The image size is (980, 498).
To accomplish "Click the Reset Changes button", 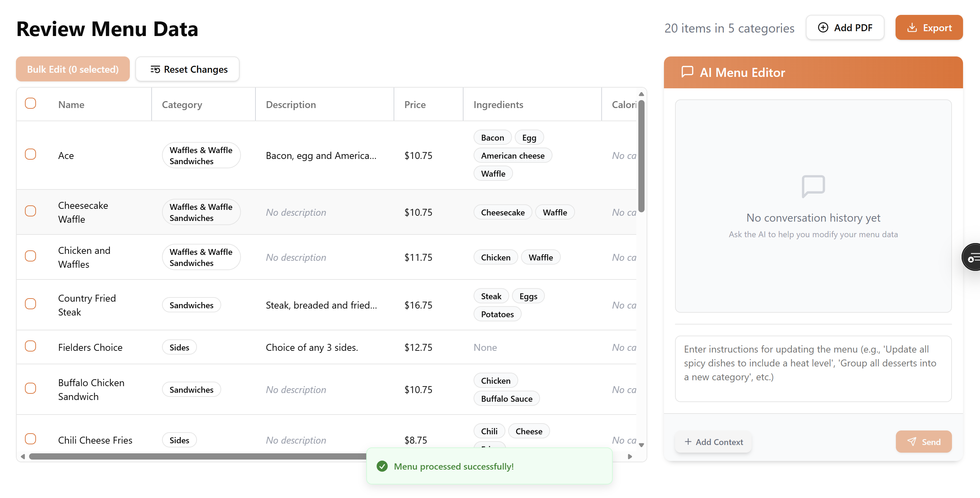I will (188, 69).
